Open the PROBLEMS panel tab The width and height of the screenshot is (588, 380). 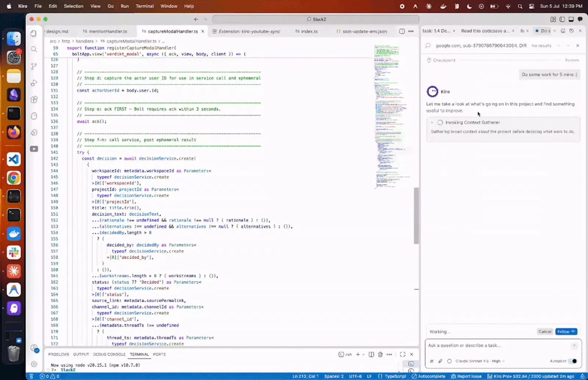click(58, 354)
